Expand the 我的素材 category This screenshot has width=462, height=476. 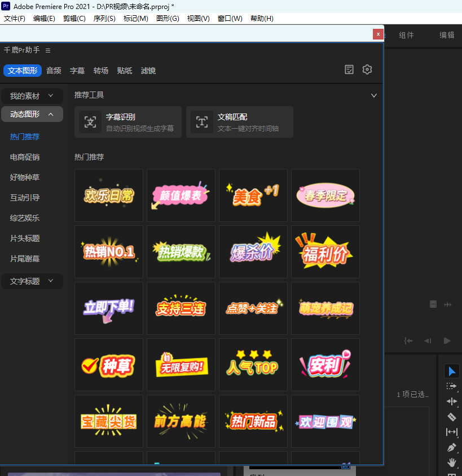[32, 95]
